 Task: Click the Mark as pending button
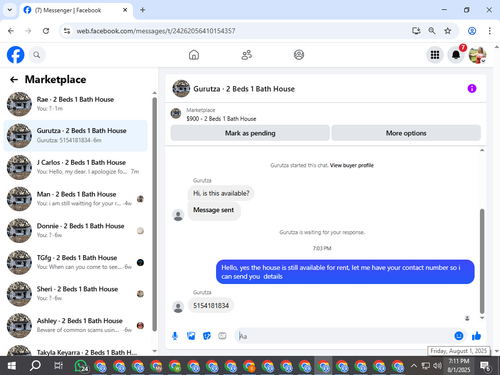(250, 133)
